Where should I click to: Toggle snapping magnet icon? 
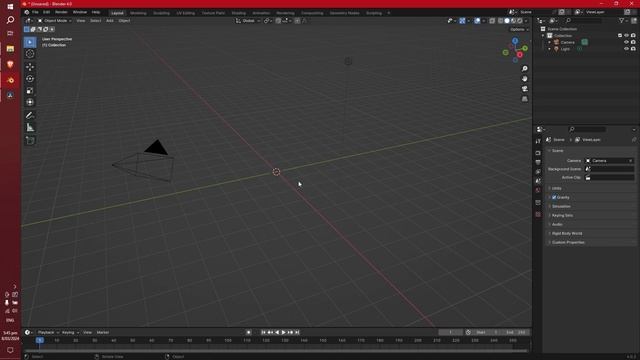point(278,21)
